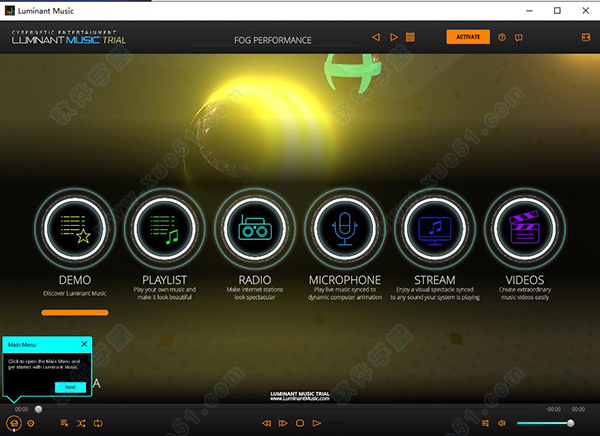Screen dimensions: 600x436
Task: Go to previous scene with left arrow
Action: point(376,37)
